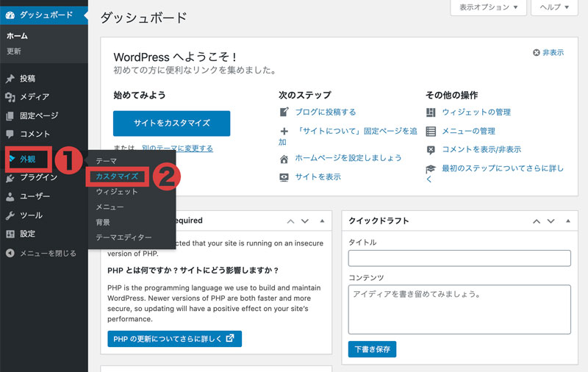Click the pushpin icon next to 投稿

pyautogui.click(x=10, y=79)
